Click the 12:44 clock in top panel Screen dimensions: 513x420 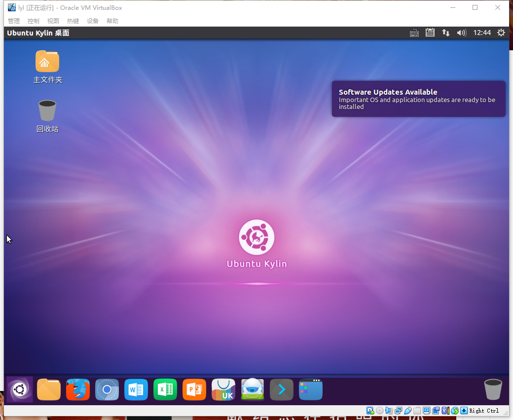pos(482,33)
